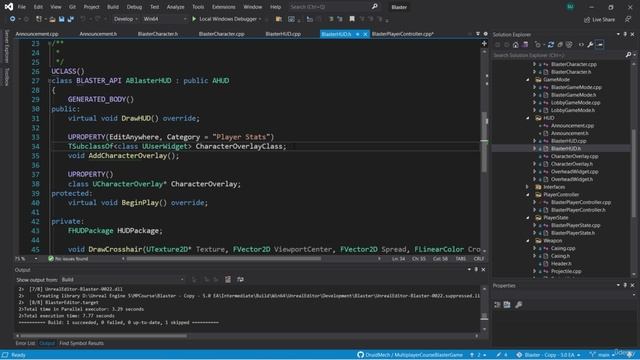The width and height of the screenshot is (640, 360).
Task: Click the Live Share icon
Action: coord(587,19)
